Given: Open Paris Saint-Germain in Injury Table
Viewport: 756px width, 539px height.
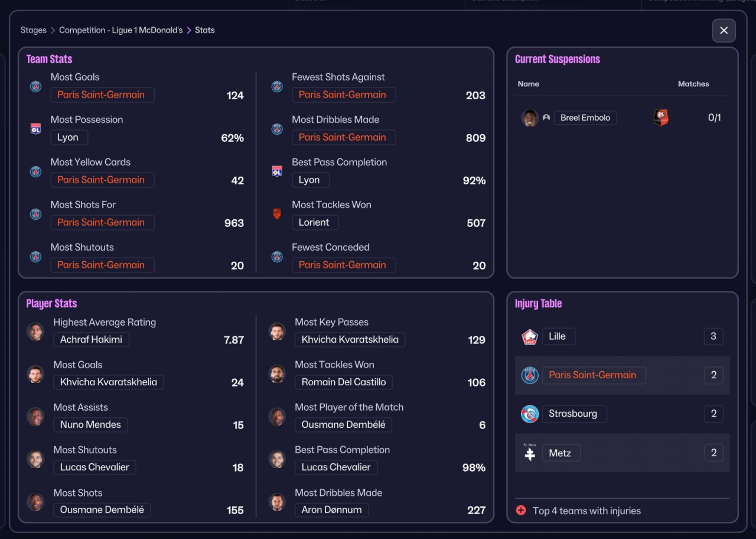Looking at the screenshot, I should coord(594,375).
